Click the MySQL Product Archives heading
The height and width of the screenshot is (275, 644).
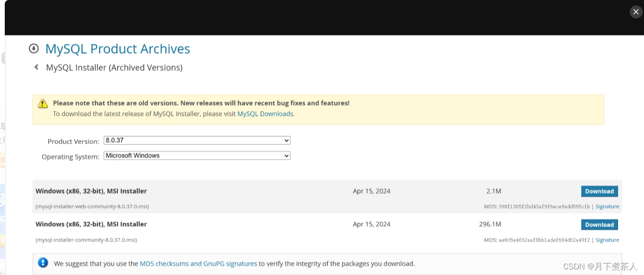tap(118, 49)
